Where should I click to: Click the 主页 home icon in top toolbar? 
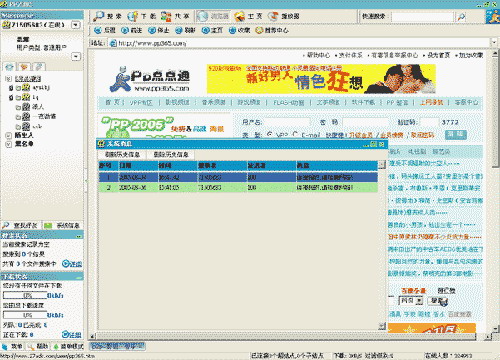(x=248, y=16)
